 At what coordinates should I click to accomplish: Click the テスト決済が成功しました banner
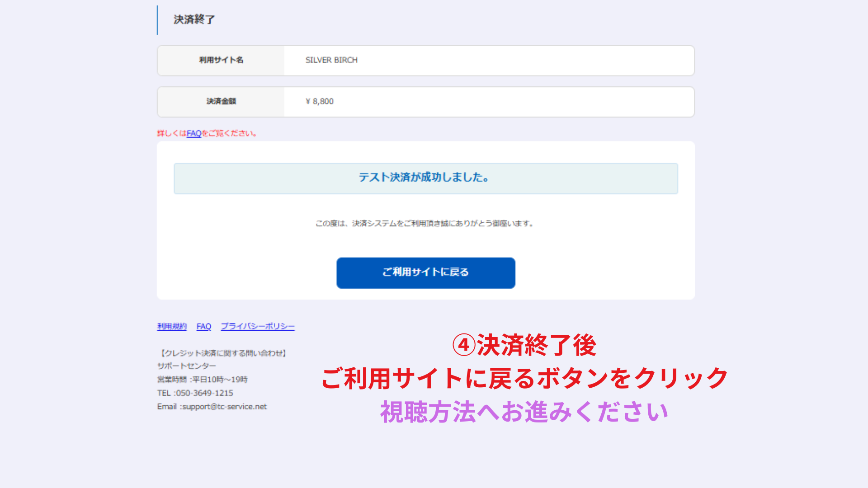pyautogui.click(x=425, y=178)
